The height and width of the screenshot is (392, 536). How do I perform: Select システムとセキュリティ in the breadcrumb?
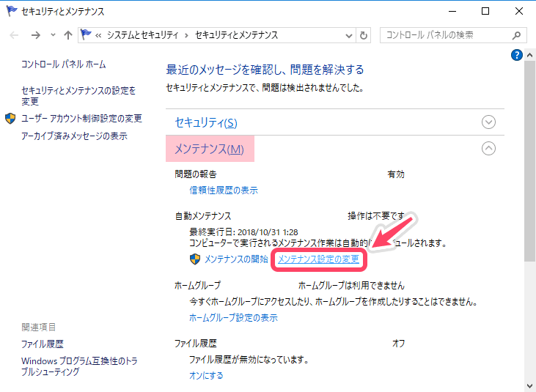click(143, 35)
